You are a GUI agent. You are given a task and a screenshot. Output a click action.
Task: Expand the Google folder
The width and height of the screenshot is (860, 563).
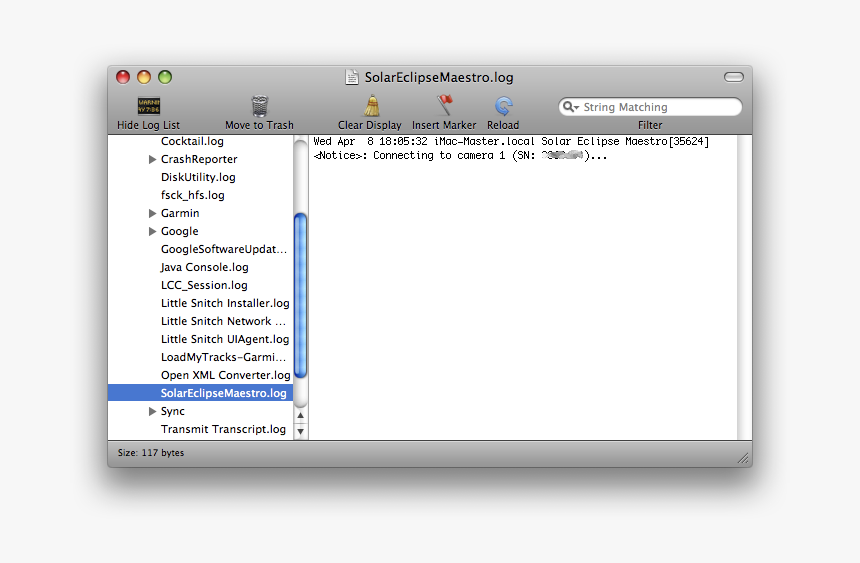(x=152, y=231)
